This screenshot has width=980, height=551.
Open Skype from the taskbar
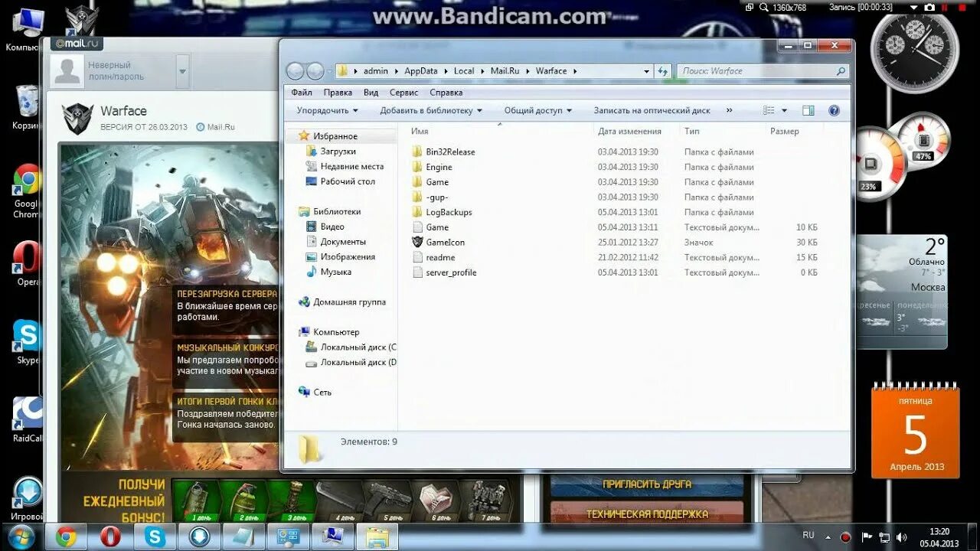(155, 537)
